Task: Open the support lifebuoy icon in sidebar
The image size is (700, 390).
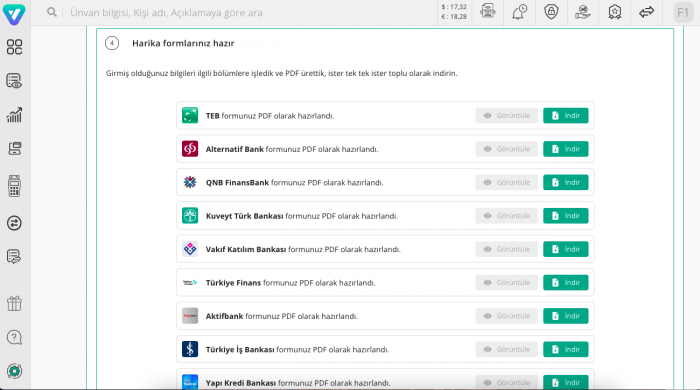Action: tap(14, 371)
